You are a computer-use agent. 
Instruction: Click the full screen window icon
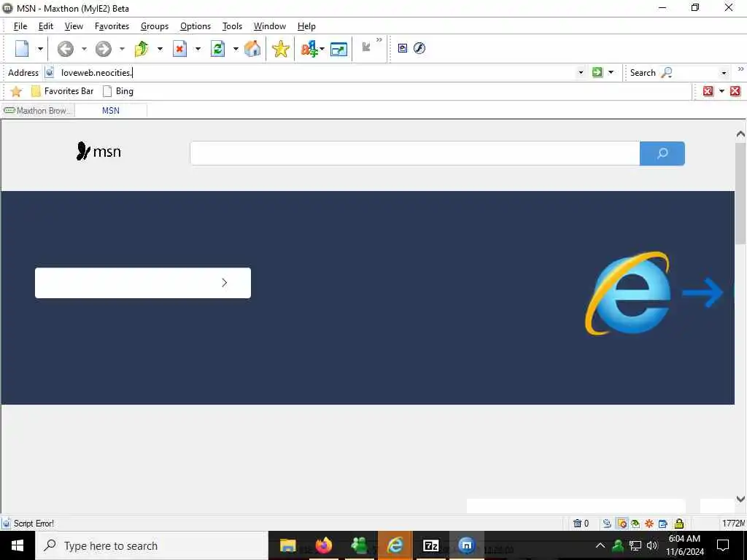(x=338, y=49)
